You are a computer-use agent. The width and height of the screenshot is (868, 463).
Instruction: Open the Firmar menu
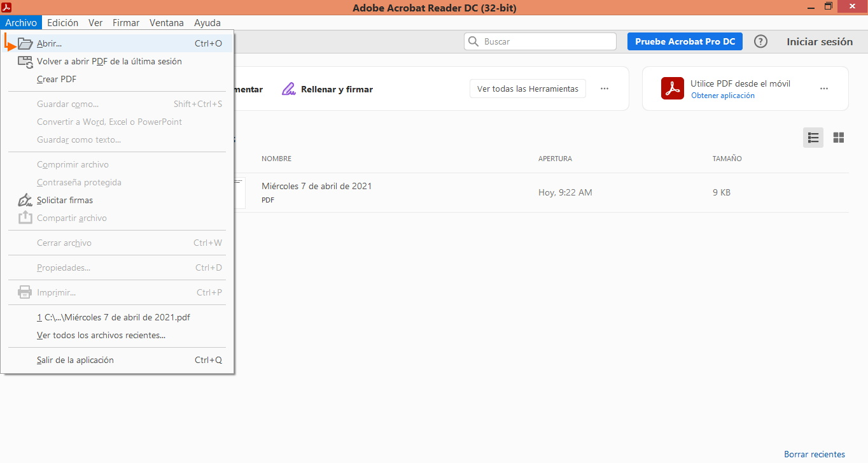[x=126, y=23]
